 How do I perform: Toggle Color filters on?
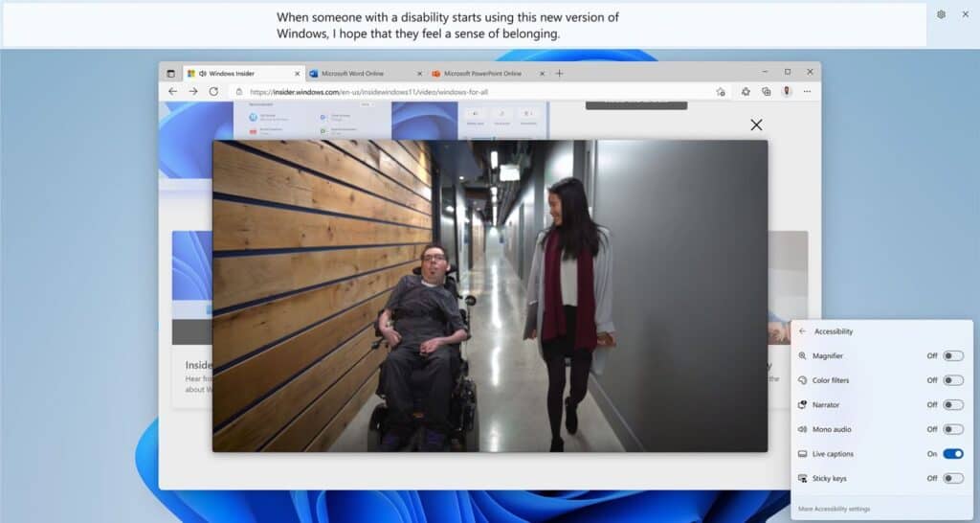pyautogui.click(x=952, y=380)
